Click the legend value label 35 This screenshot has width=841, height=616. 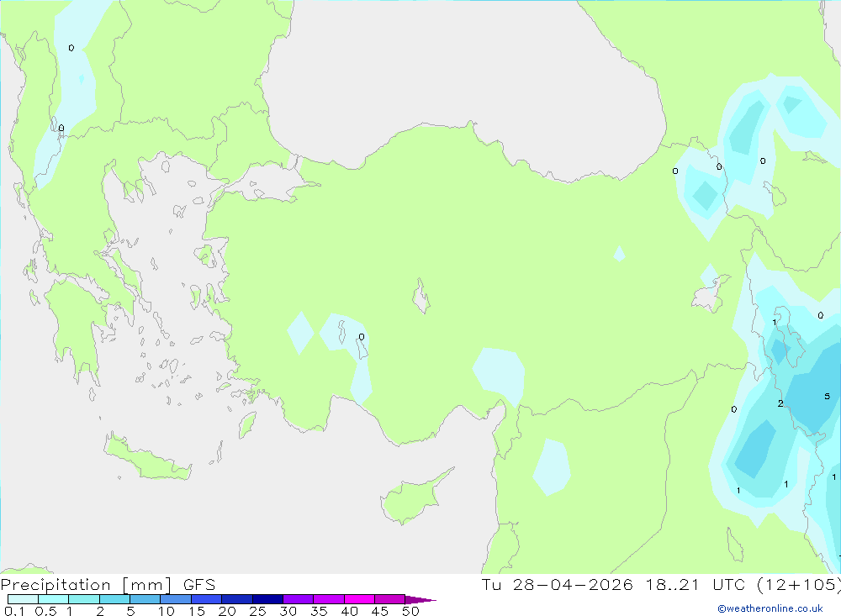(x=319, y=611)
